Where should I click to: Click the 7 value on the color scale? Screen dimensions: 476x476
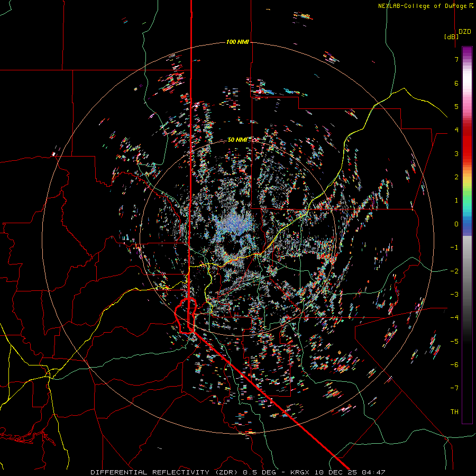click(456, 59)
